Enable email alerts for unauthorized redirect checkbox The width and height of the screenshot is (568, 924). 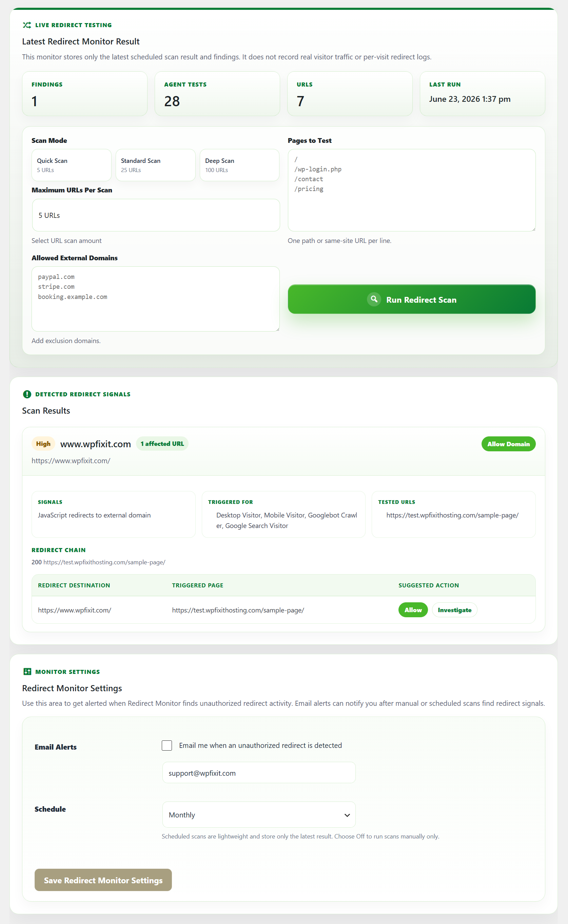(167, 746)
